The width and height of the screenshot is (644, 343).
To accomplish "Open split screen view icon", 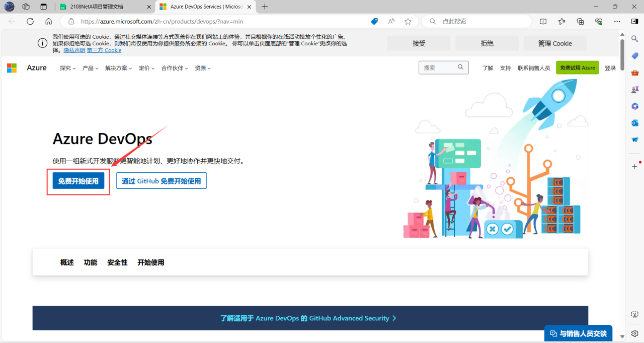I will [x=543, y=21].
